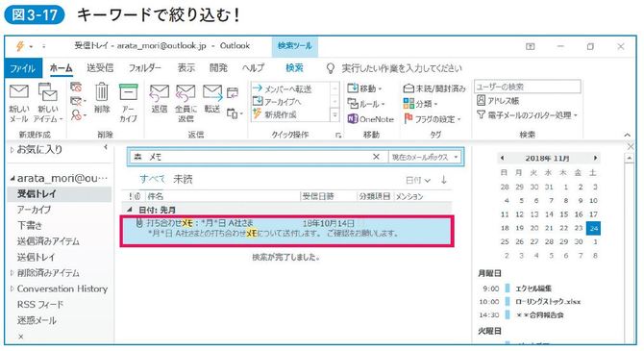Image resolution: width=644 pixels, height=351 pixels.
Task: Click the Delete (削除) trash icon
Action: point(102,92)
